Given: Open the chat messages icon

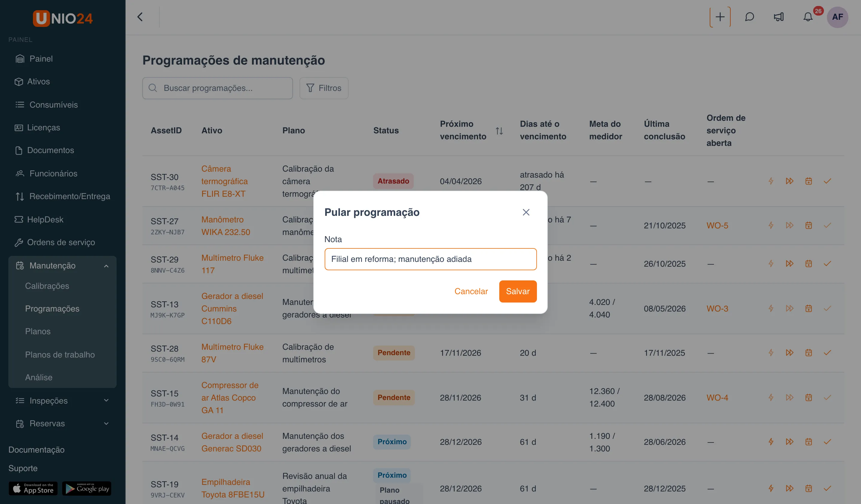Looking at the screenshot, I should coord(749,17).
